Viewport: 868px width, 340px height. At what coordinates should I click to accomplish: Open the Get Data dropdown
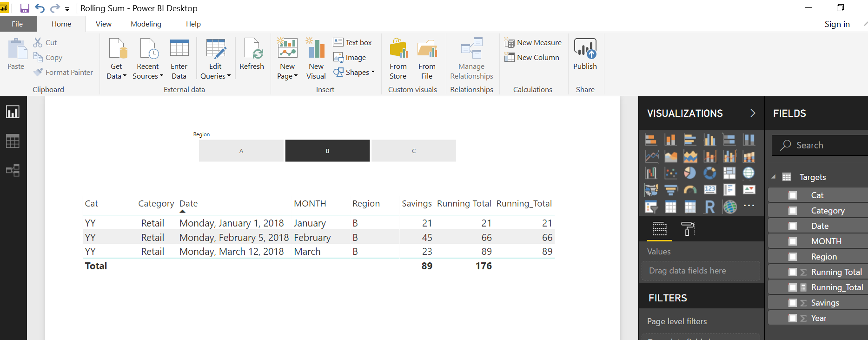pyautogui.click(x=116, y=59)
